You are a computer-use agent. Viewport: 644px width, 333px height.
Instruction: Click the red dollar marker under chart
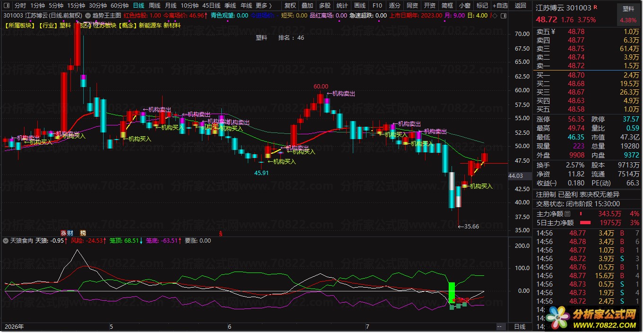point(220,233)
